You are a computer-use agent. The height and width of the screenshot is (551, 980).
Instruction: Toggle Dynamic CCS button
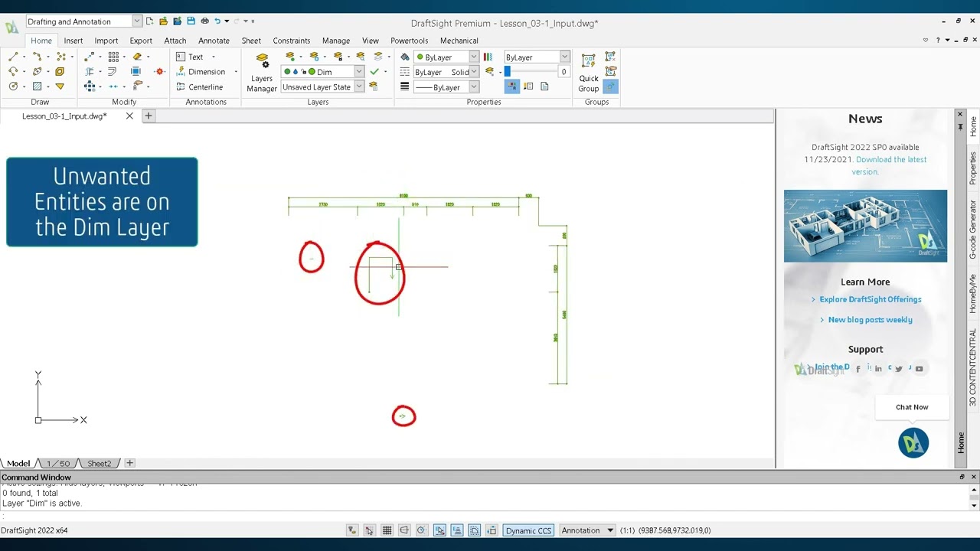[x=528, y=530]
